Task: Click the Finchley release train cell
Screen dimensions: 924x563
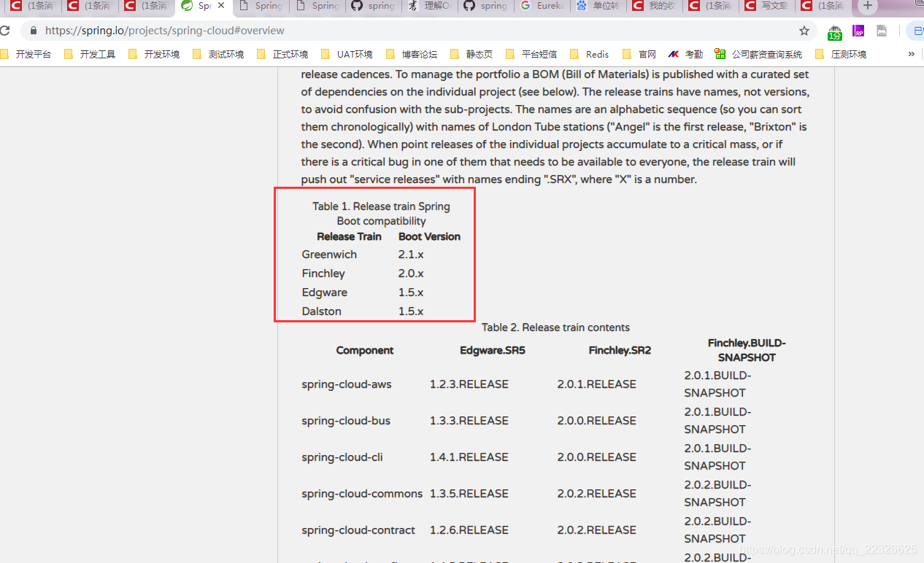Action: coord(323,273)
